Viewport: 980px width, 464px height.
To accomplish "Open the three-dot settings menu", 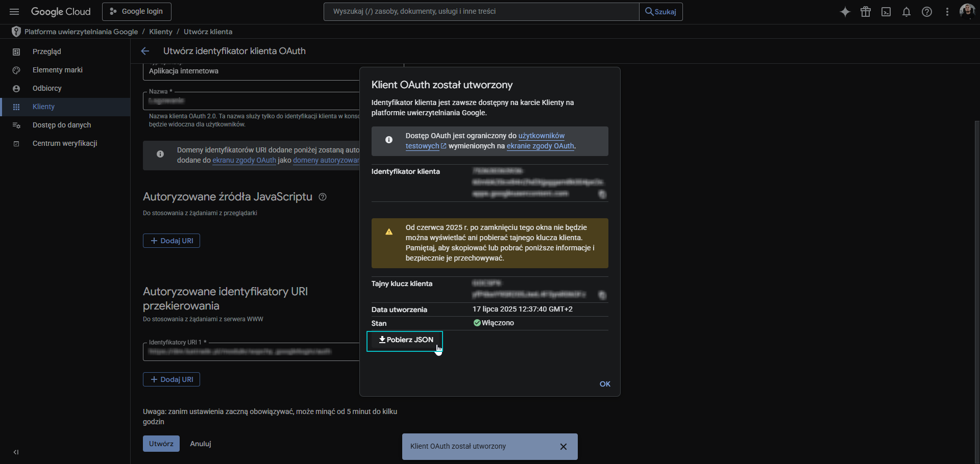I will pos(947,12).
